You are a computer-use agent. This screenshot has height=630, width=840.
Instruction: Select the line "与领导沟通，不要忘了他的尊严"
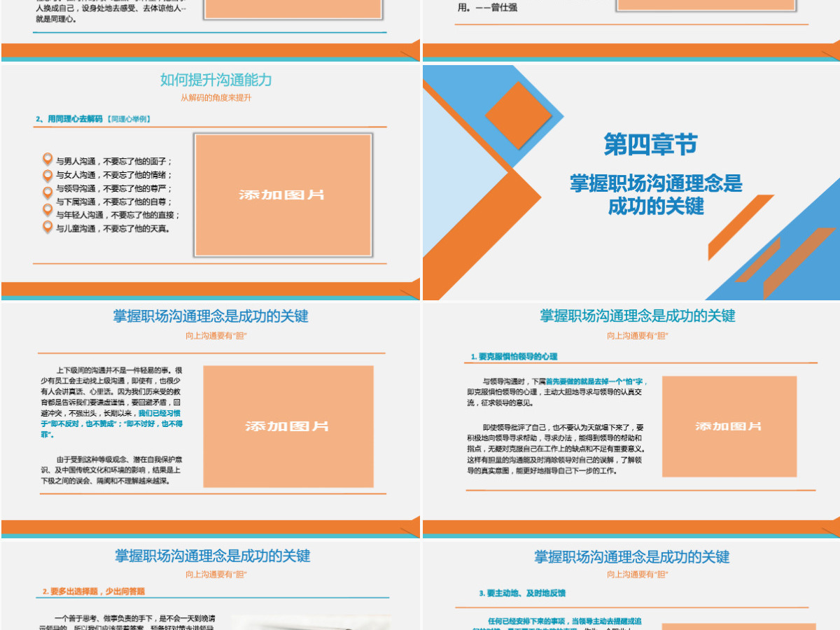coord(114,188)
